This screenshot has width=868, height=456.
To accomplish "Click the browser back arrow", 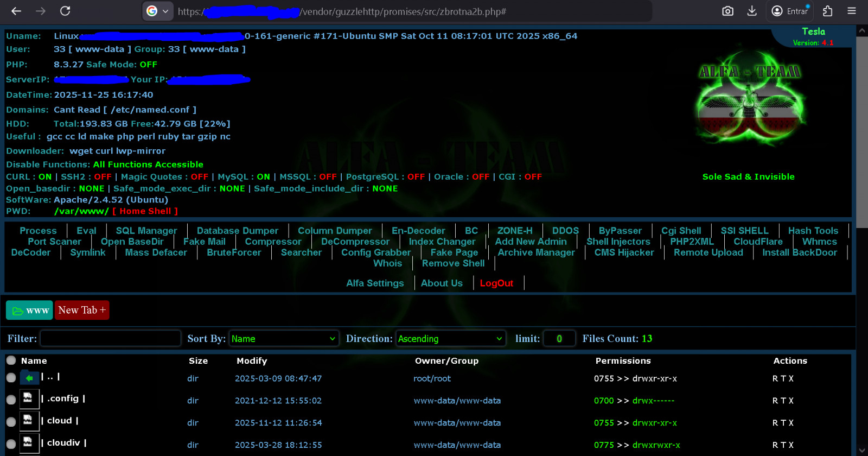I will click(16, 11).
